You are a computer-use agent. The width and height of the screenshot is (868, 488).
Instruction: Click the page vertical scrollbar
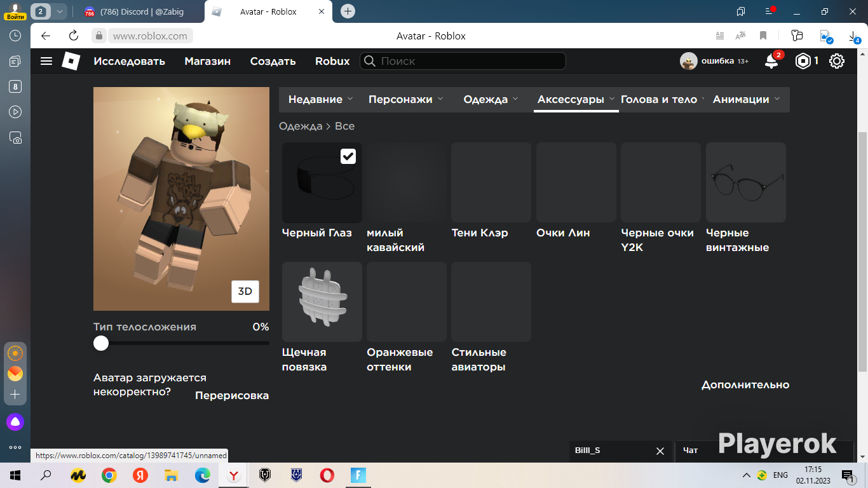click(862, 252)
